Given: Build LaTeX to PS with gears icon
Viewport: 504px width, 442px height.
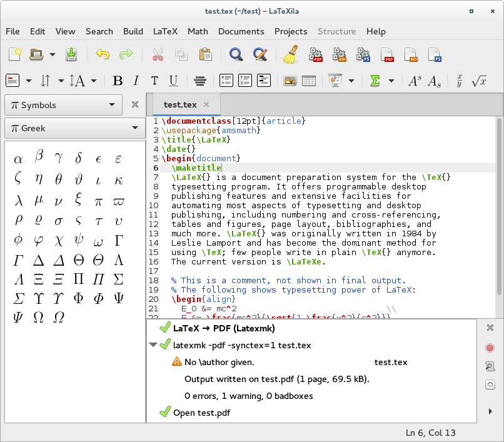Looking at the screenshot, I should point(363,54).
